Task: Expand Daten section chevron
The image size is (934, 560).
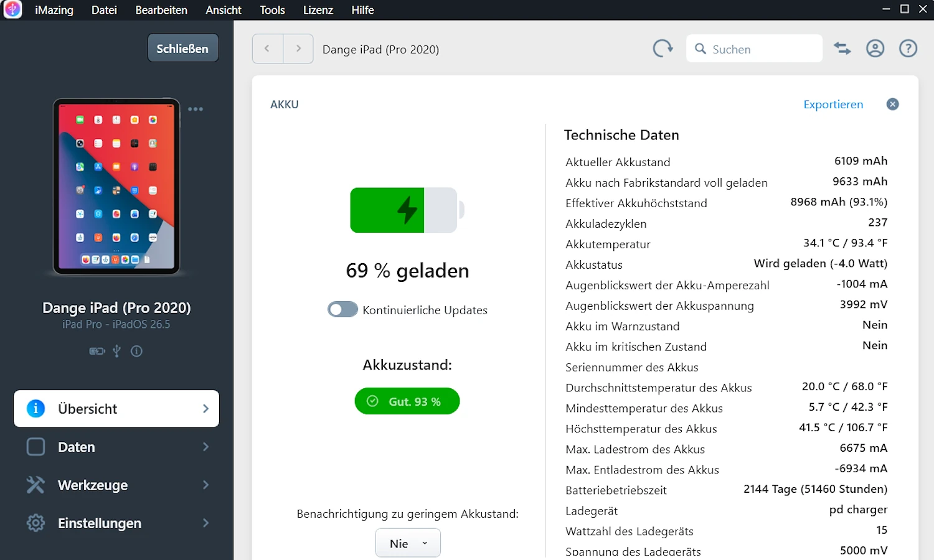Action: [205, 447]
